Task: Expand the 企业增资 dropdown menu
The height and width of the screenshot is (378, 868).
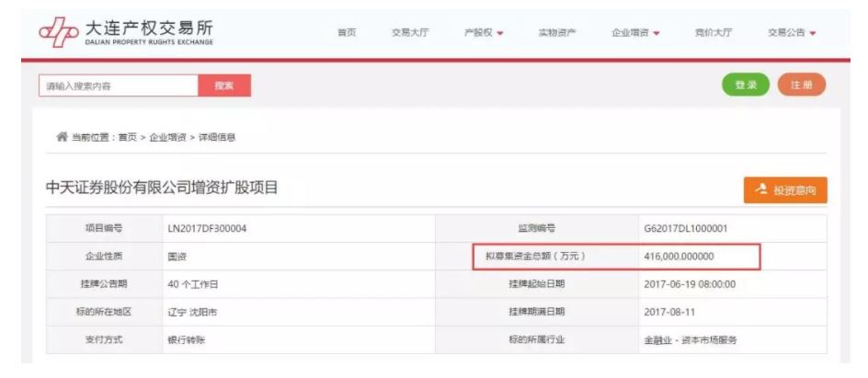Action: tap(635, 33)
